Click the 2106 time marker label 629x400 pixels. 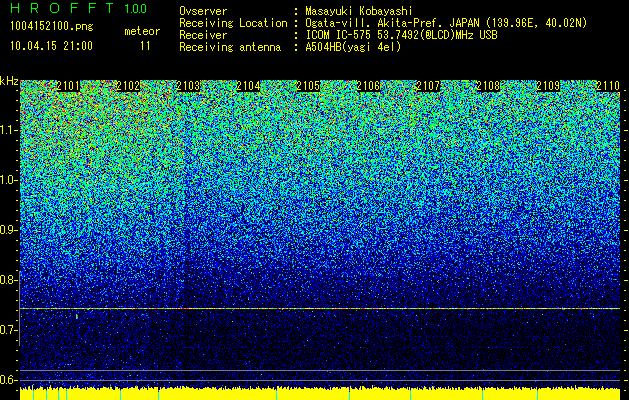tap(368, 86)
